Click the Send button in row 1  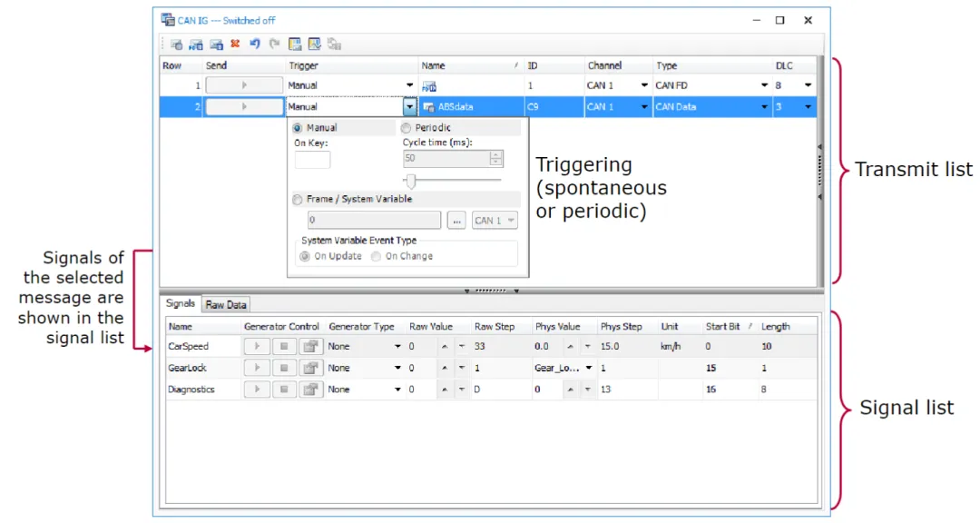pos(244,85)
